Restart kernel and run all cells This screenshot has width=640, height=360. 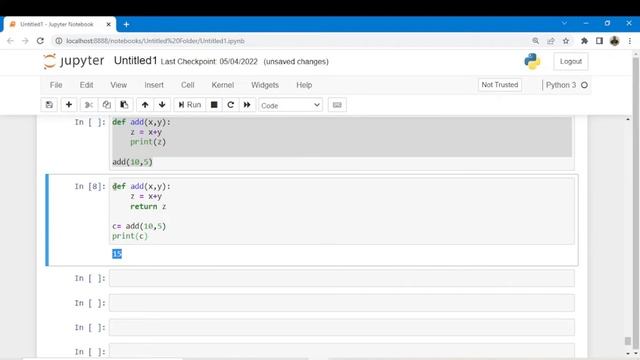point(247,105)
